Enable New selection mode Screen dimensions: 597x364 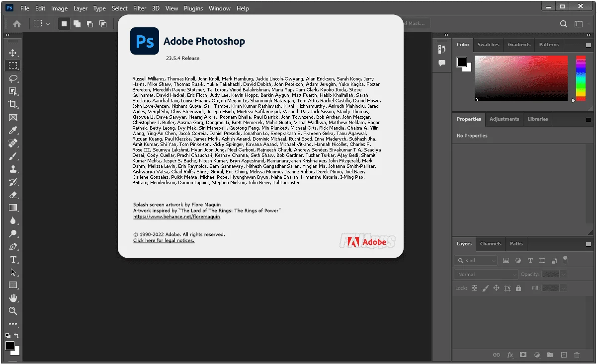64,23
